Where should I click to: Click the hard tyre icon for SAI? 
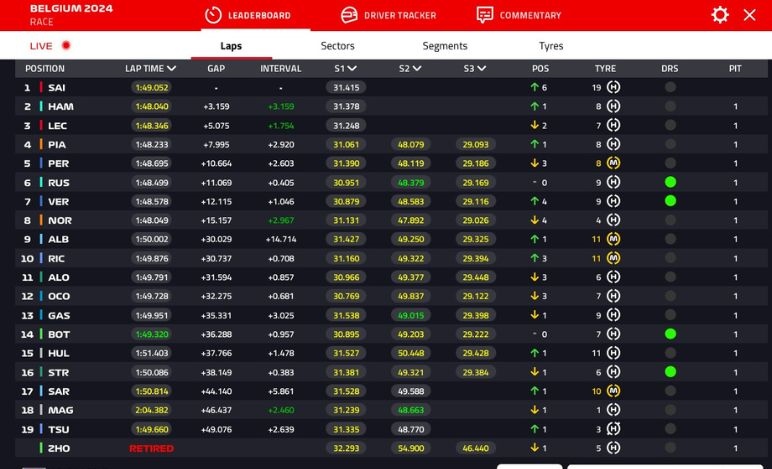[x=614, y=88]
